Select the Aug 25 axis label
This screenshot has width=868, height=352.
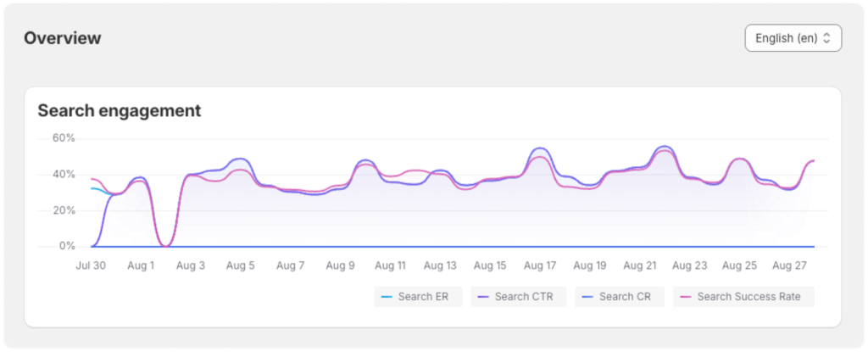coord(739,266)
